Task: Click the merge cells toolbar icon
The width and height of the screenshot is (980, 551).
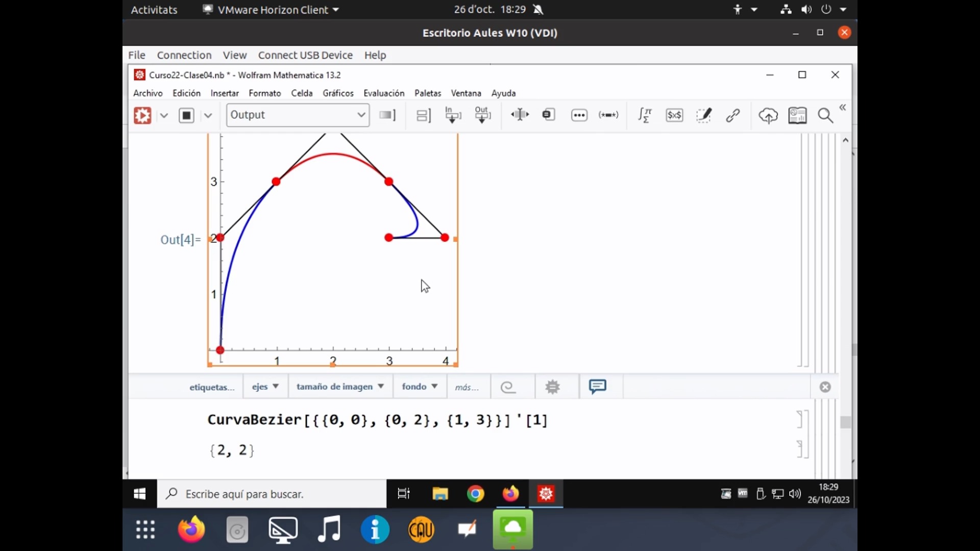Action: (549, 115)
